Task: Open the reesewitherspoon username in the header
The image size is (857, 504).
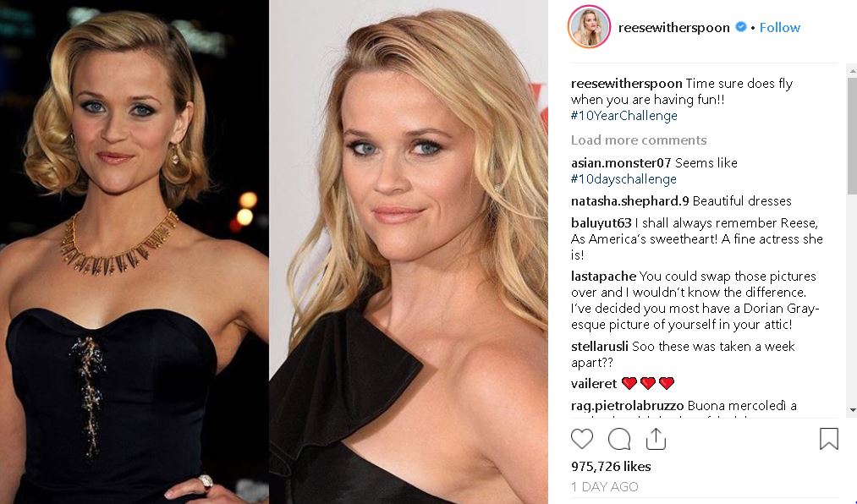Action: (674, 27)
